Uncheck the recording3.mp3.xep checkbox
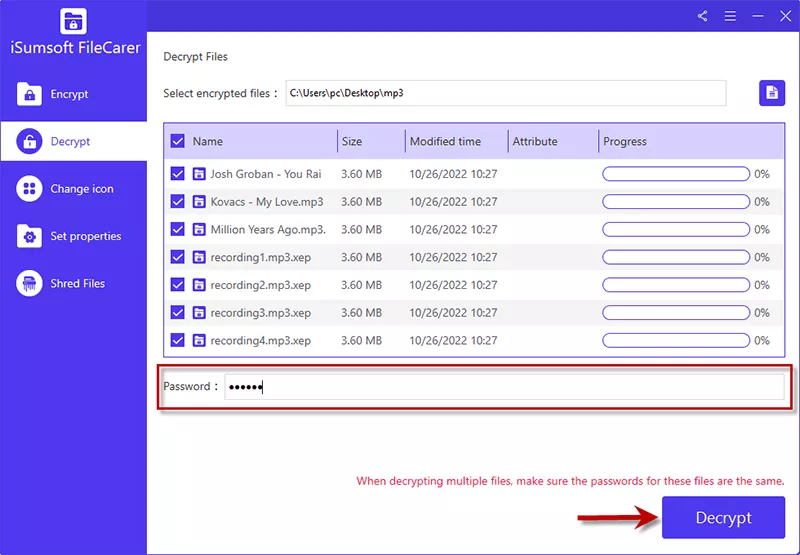Image resolution: width=800 pixels, height=555 pixels. (177, 312)
